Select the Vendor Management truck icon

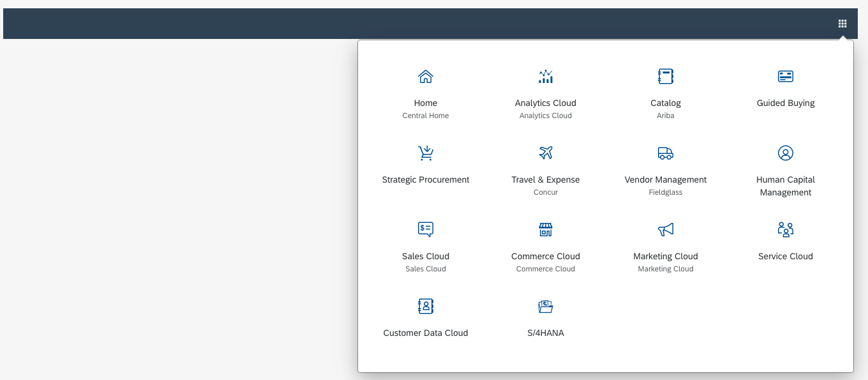(x=666, y=153)
